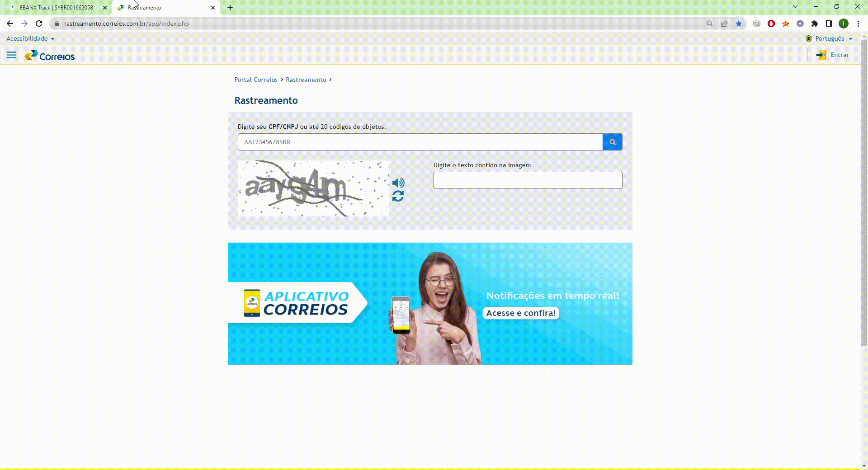Open a new tab with the plus button
The width and height of the screenshot is (868, 470).
click(x=230, y=8)
